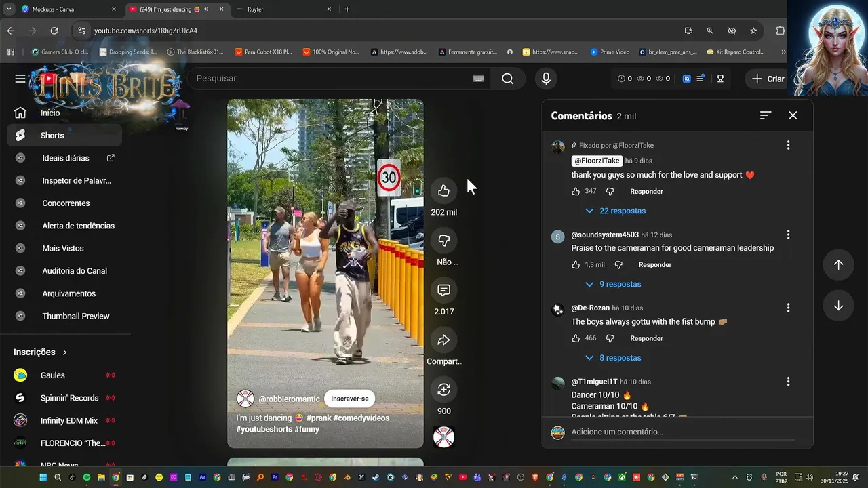Open the Prime Video bookmark

tap(610, 52)
